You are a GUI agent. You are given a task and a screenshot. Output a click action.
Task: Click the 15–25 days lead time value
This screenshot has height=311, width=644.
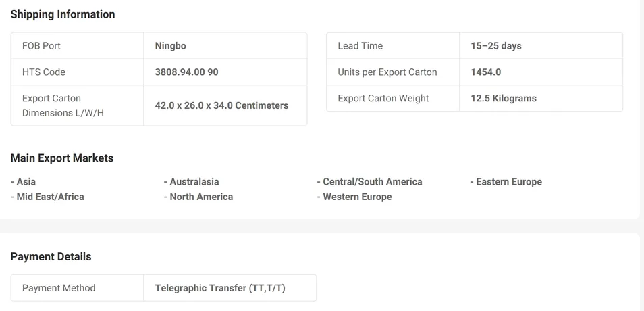pyautogui.click(x=496, y=46)
